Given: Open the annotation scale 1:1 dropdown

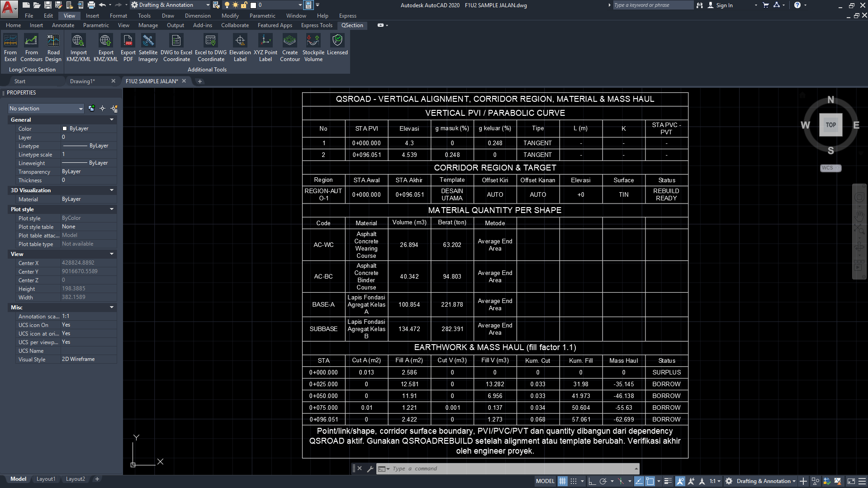Looking at the screenshot, I should click(715, 481).
